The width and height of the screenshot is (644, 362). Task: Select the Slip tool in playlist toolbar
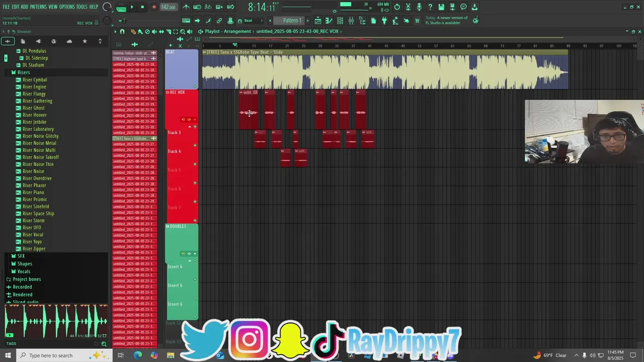(x=162, y=31)
